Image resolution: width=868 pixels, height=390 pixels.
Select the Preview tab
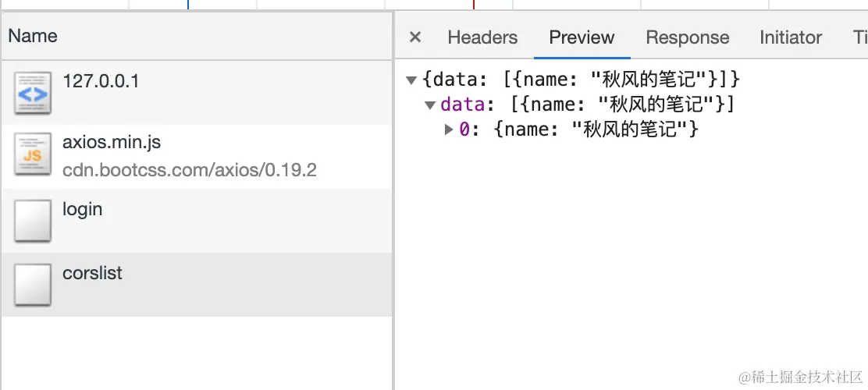point(582,37)
